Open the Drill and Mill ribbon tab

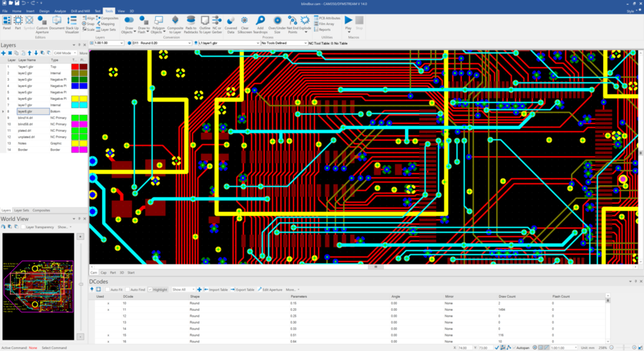click(80, 11)
